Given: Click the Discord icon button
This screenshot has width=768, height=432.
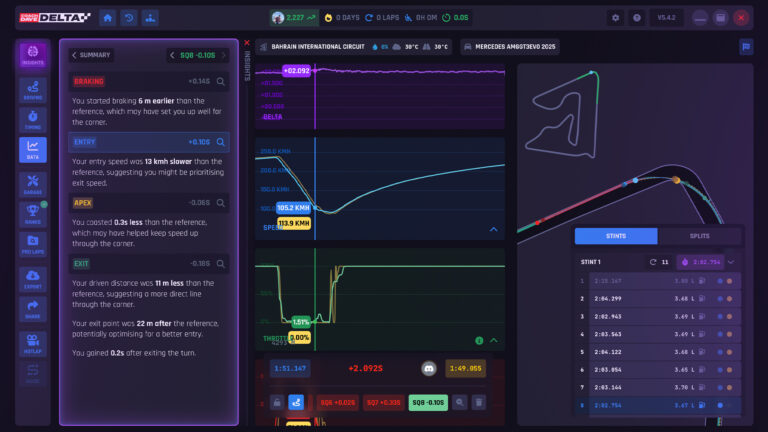Looking at the screenshot, I should (x=429, y=368).
